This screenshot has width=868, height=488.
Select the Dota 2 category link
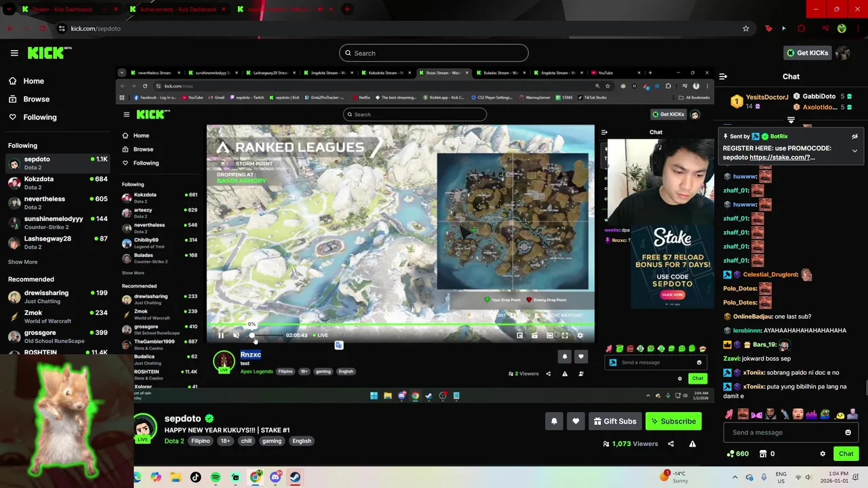coord(174,441)
